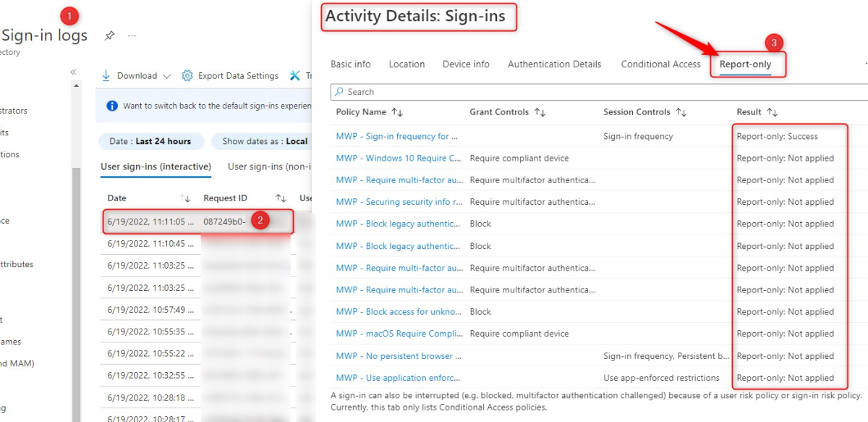Expand the Download dropdown chevron
The width and height of the screenshot is (868, 422).
pyautogui.click(x=167, y=76)
